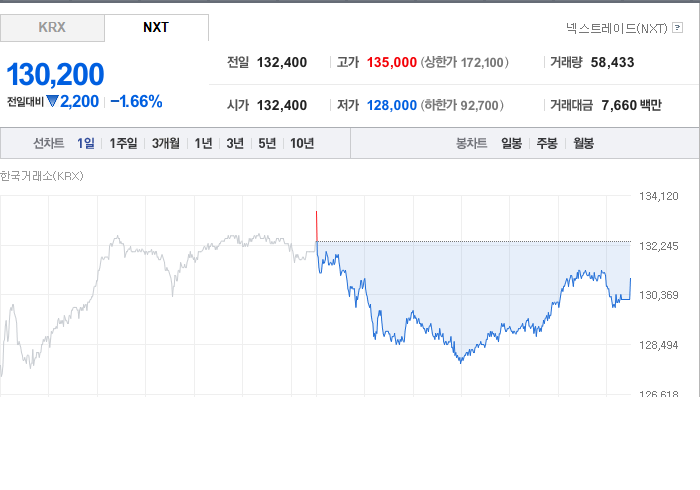Image resolution: width=700 pixels, height=490 pixels.
Task: Click the percent change −1.66%
Action: (136, 102)
